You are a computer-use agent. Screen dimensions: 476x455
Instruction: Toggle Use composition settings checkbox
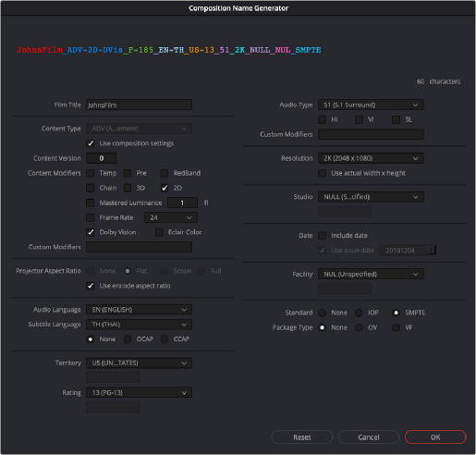pyautogui.click(x=91, y=143)
